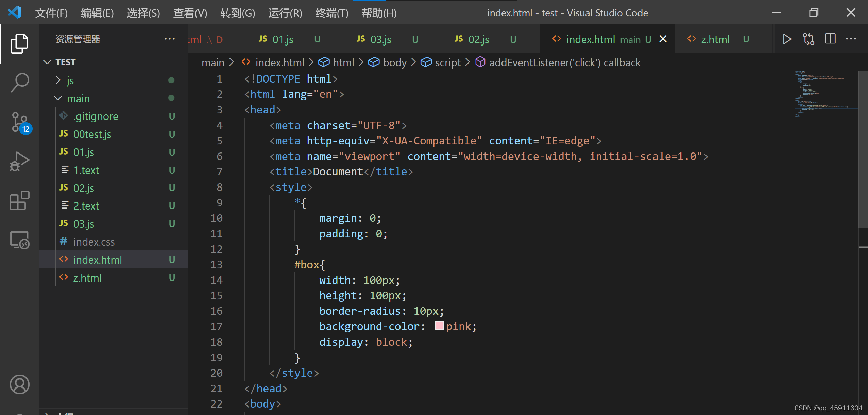868x415 pixels.
Task: Open the Accounts menu icon
Action: tap(19, 384)
